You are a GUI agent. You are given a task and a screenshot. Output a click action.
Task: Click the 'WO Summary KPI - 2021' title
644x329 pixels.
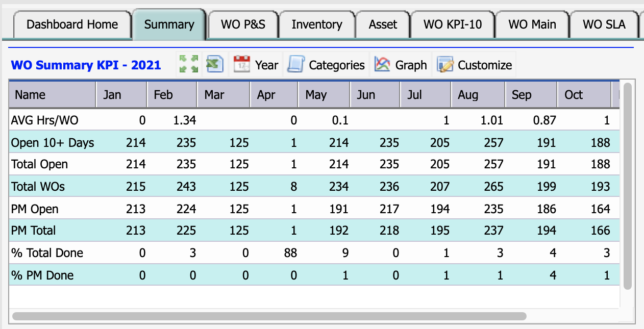tap(86, 65)
